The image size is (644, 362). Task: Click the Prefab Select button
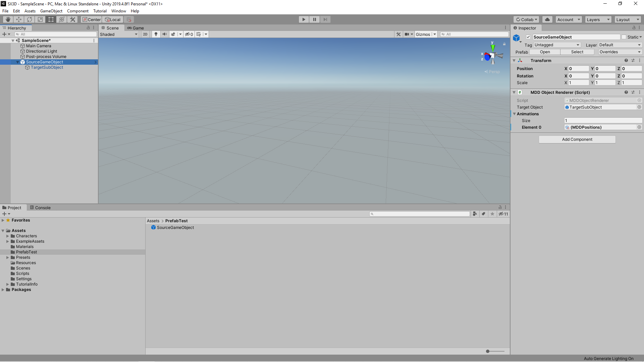pos(577,52)
